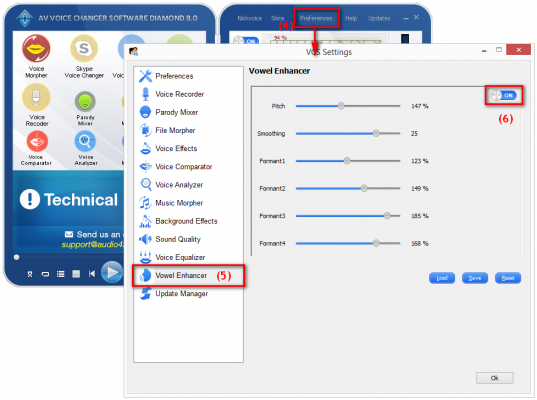Open Voice Analyzer magnifier icon

click(x=85, y=141)
